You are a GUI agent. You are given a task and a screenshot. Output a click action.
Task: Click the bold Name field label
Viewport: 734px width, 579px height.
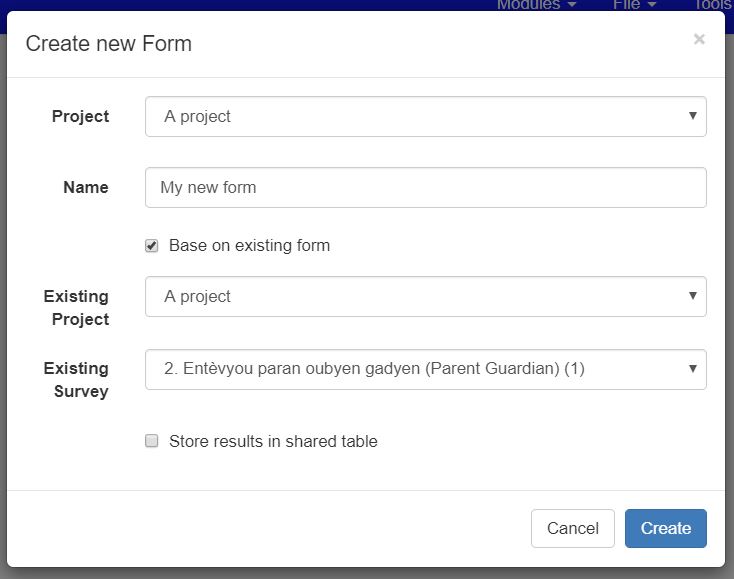click(x=86, y=187)
